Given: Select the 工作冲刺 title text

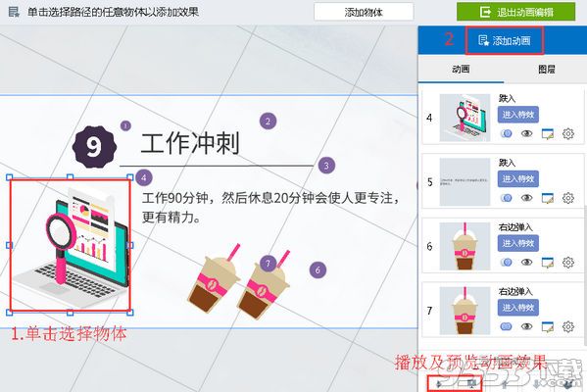Looking at the screenshot, I should pyautogui.click(x=190, y=143).
